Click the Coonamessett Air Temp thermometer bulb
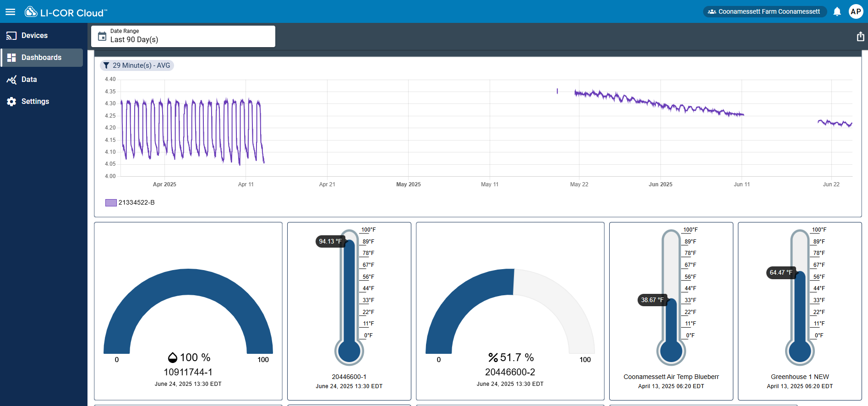 tap(671, 351)
